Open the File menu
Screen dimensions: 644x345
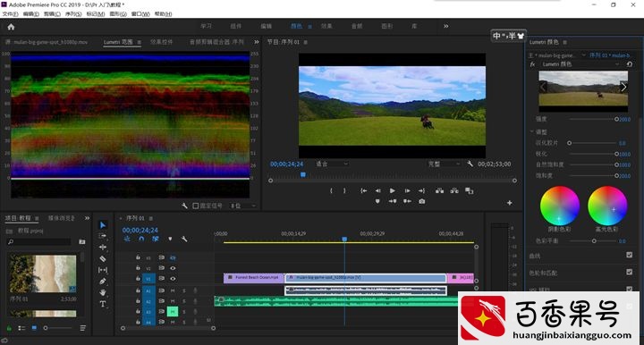[10, 14]
